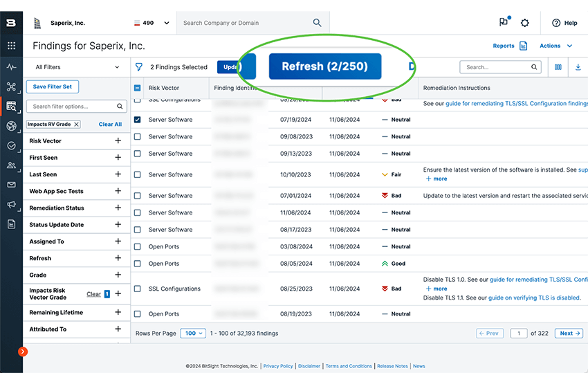Click the Refresh (2/250) button

324,66
